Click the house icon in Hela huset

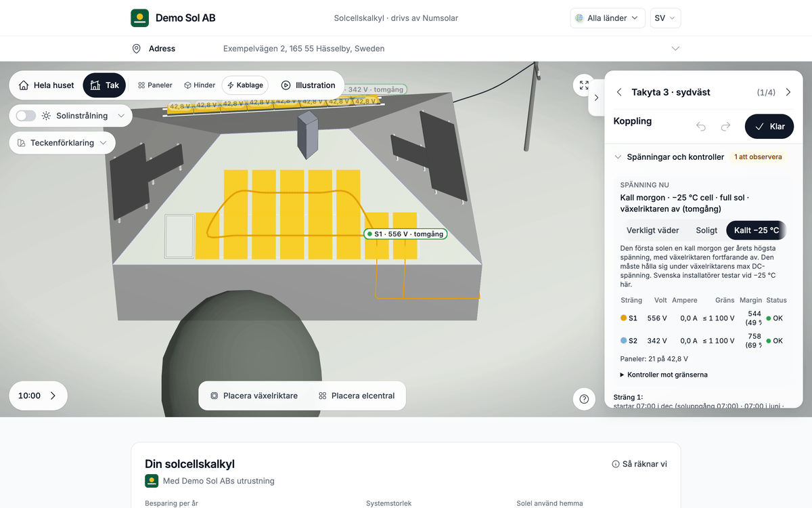pos(24,85)
